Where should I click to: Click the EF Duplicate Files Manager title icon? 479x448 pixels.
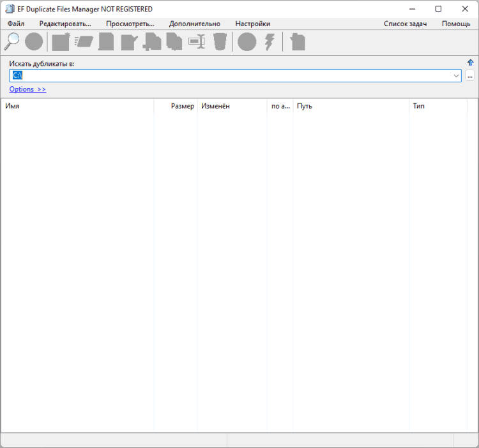click(x=10, y=9)
